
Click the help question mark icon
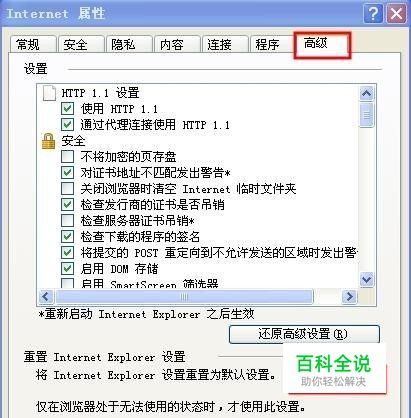pos(373,14)
